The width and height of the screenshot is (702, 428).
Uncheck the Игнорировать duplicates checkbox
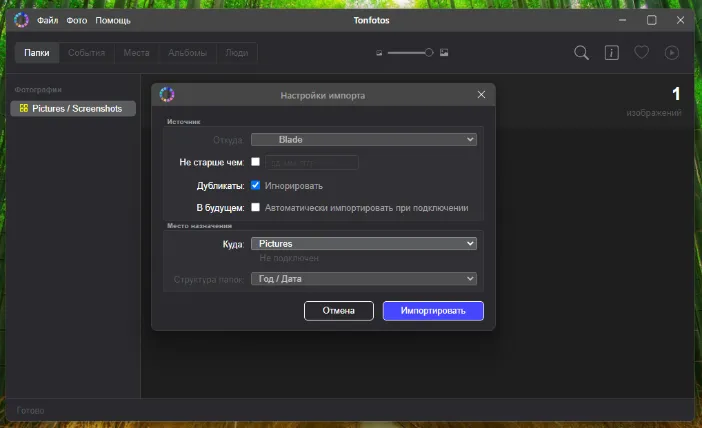(256, 185)
